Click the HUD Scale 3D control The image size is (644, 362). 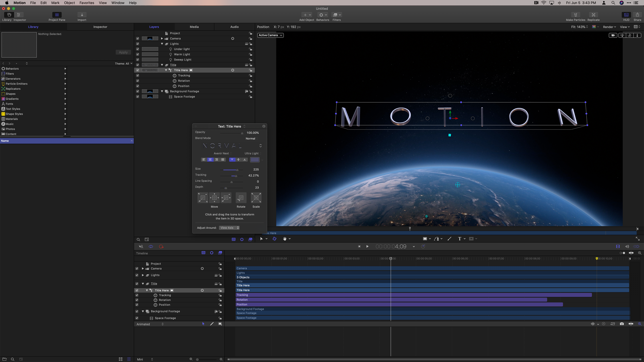tap(256, 198)
